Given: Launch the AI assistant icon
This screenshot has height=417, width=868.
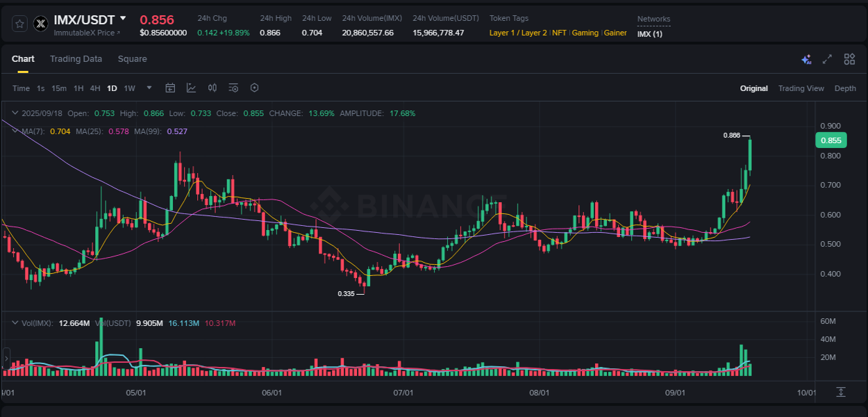Looking at the screenshot, I should (806, 60).
